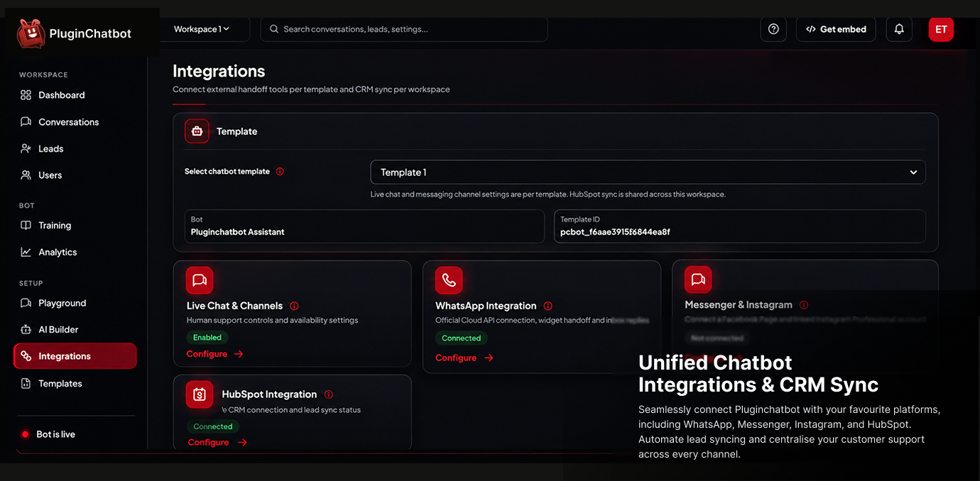Click the red Bot is live indicator
The height and width of the screenshot is (481, 980).
[x=25, y=434]
